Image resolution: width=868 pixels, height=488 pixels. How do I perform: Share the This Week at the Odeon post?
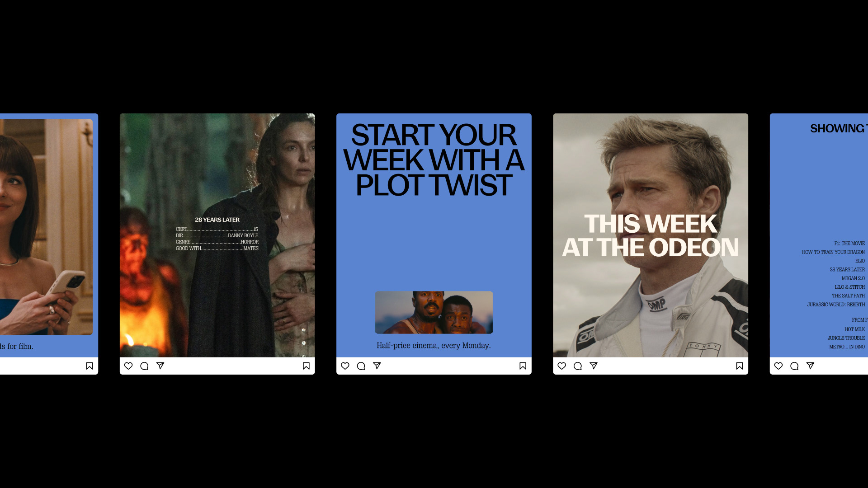click(x=593, y=366)
